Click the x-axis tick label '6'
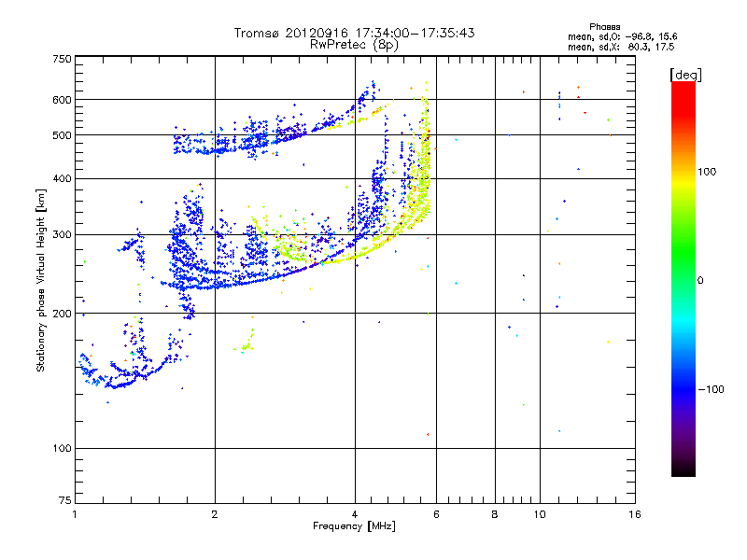This screenshot has height=560, width=747. tap(436, 514)
